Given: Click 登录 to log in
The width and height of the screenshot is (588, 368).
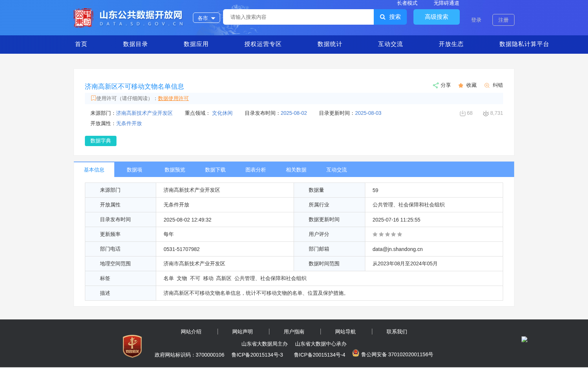Looking at the screenshot, I should (476, 20).
